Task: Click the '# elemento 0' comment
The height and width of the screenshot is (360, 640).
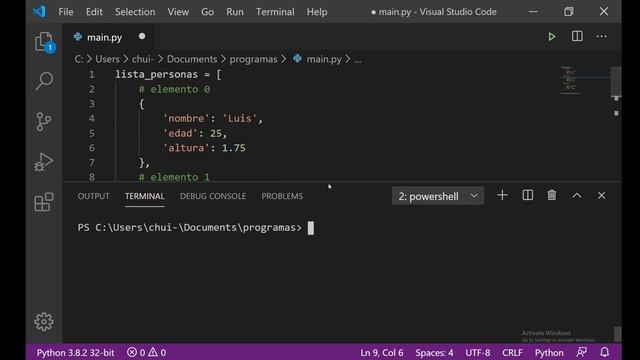Action: click(x=174, y=89)
